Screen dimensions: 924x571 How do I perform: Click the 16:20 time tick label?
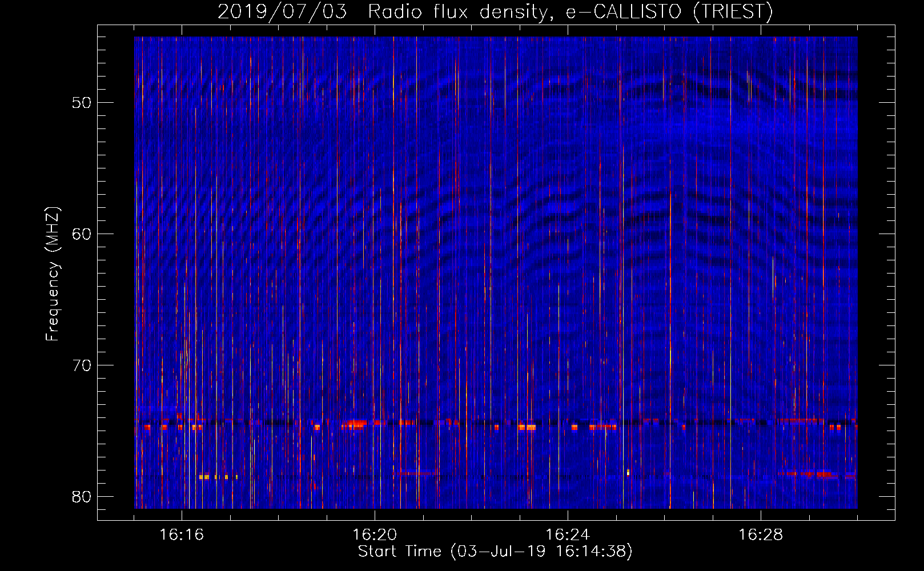click(x=375, y=535)
